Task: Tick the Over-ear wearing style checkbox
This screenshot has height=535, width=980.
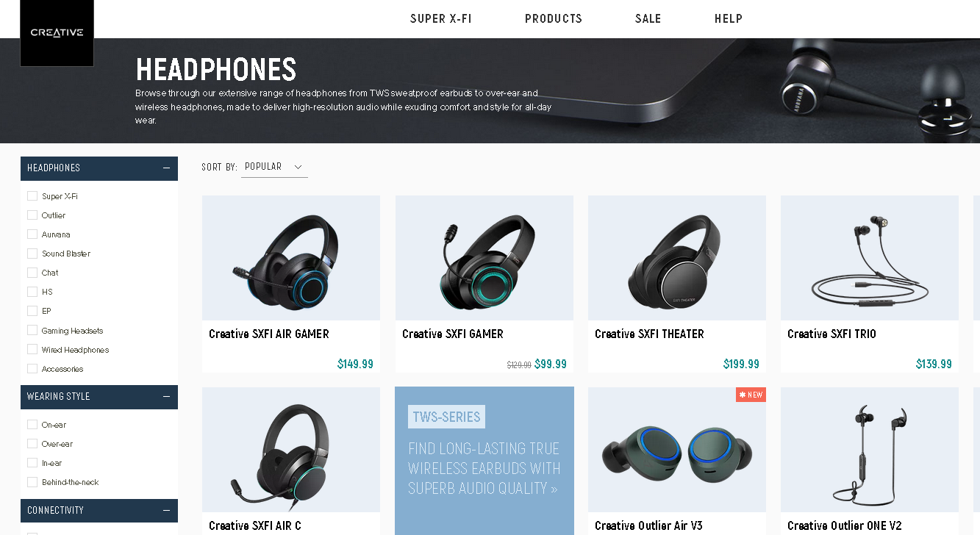Action: point(32,443)
